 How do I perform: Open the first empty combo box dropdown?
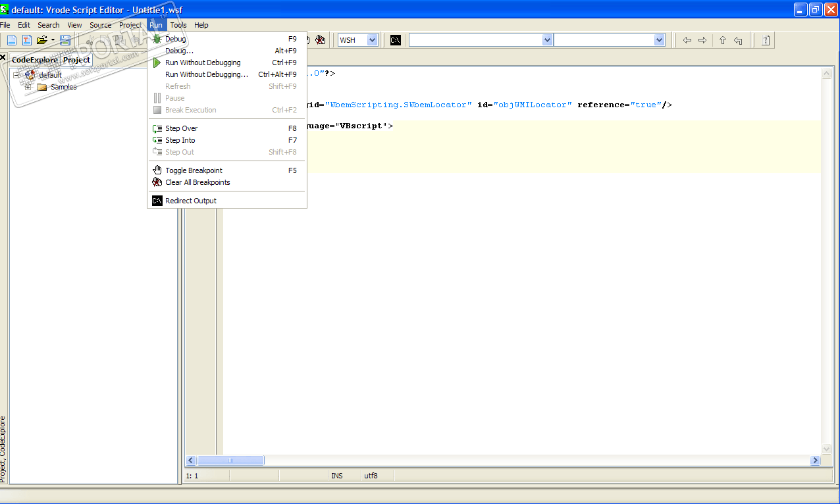[x=547, y=40]
